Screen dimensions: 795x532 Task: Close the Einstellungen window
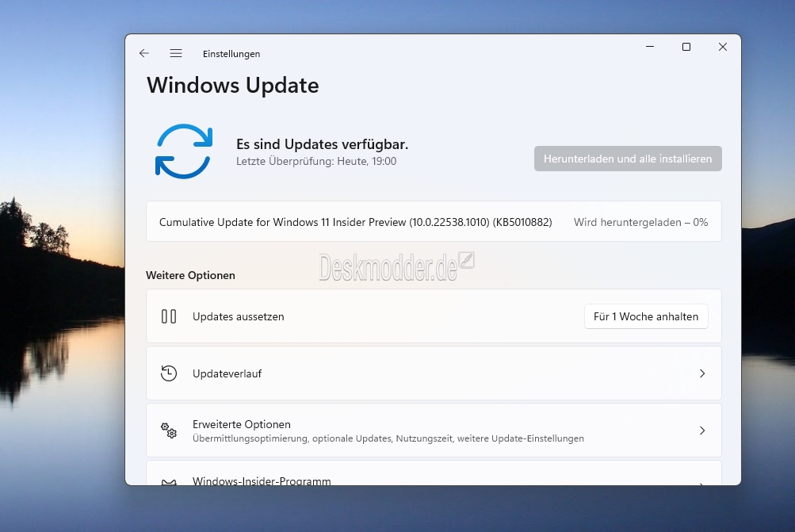[x=723, y=47]
